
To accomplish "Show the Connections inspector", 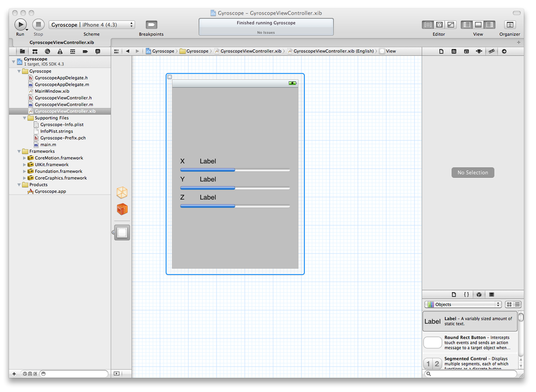I will [x=504, y=51].
